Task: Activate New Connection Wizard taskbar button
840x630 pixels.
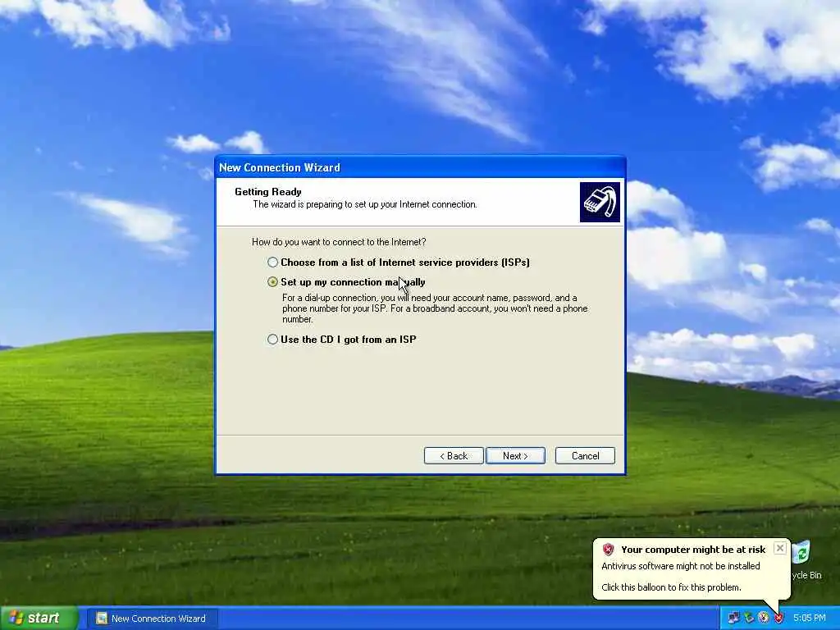Action: tap(152, 619)
